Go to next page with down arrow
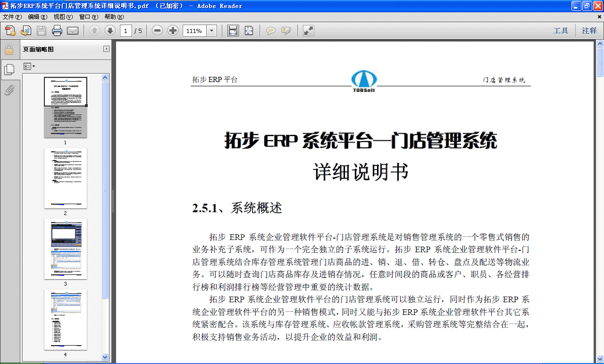 (x=110, y=31)
